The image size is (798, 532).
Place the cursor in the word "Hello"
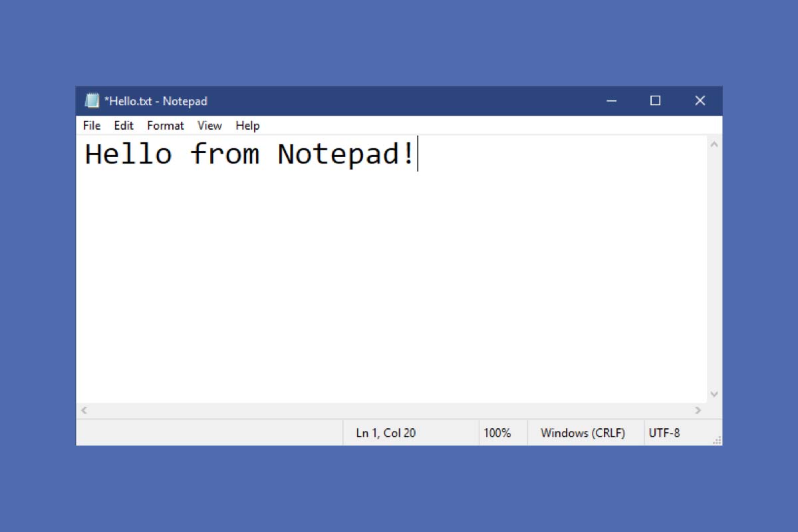point(128,154)
